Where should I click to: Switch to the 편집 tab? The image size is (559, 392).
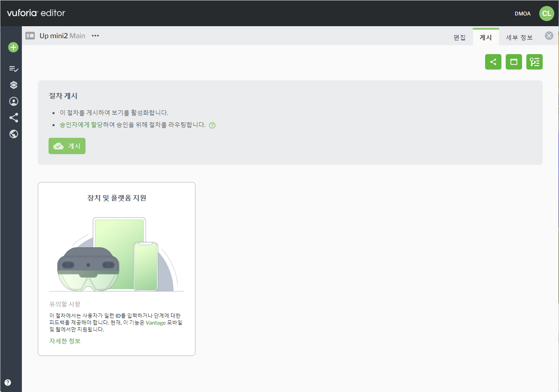(x=459, y=37)
